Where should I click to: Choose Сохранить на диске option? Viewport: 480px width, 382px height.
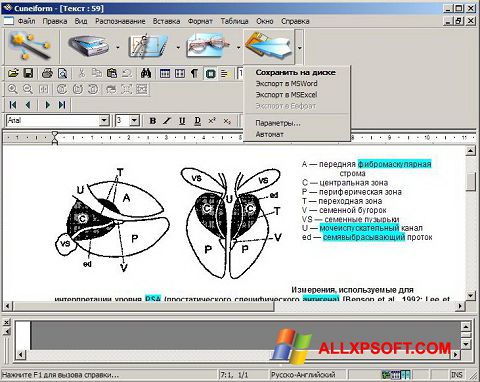[296, 72]
